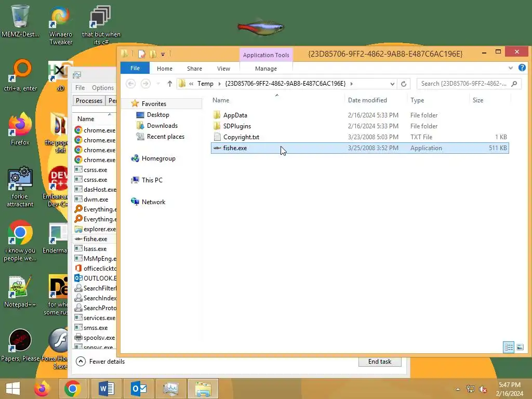532x399 pixels.
Task: Select Homegroup in the navigation pane
Action: 158,158
